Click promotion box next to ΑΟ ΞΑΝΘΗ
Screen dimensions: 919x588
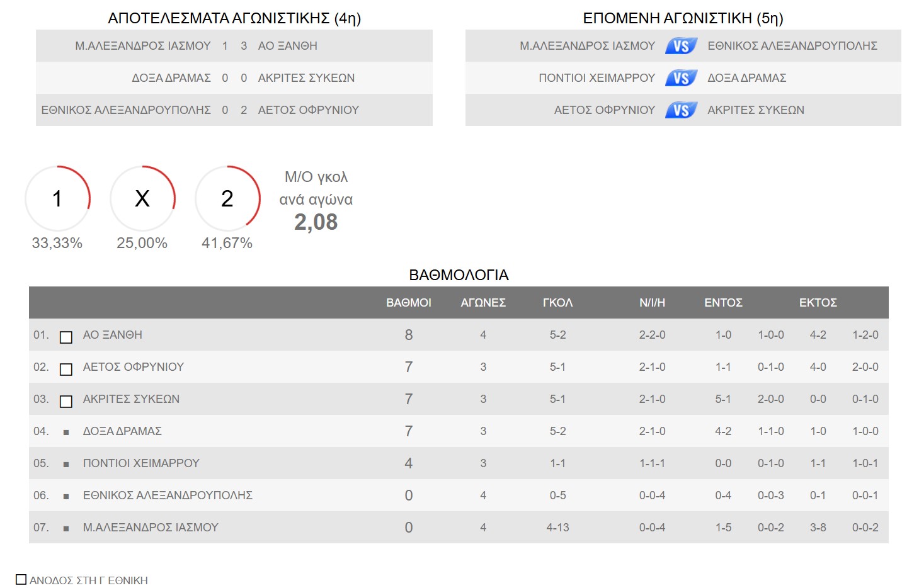(x=66, y=337)
